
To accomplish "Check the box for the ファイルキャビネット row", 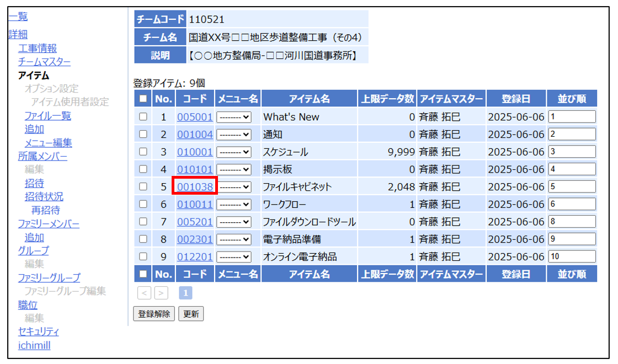I will (143, 186).
